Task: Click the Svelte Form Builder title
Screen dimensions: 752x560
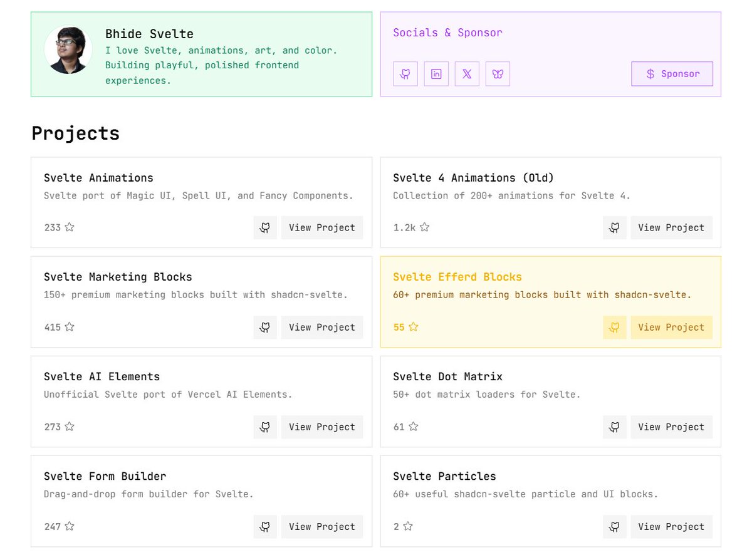Action: click(x=105, y=476)
